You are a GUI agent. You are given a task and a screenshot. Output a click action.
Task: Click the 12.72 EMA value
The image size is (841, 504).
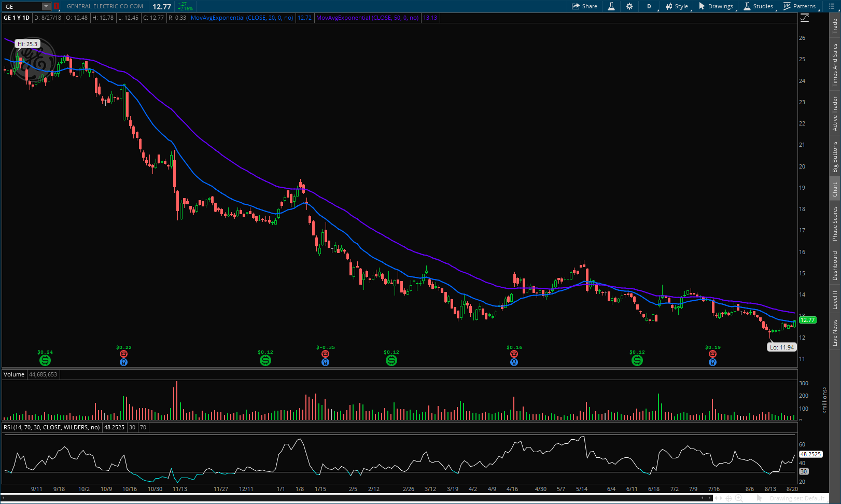(x=304, y=18)
